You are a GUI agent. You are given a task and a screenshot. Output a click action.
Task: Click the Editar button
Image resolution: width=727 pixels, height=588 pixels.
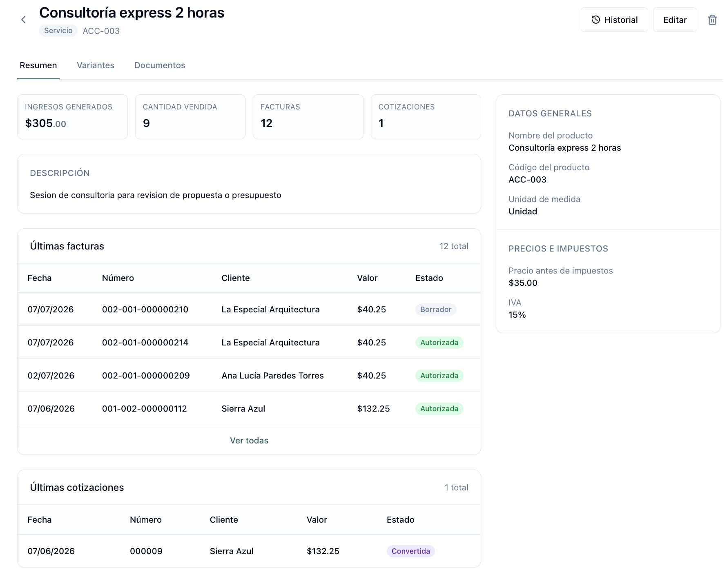675,20
